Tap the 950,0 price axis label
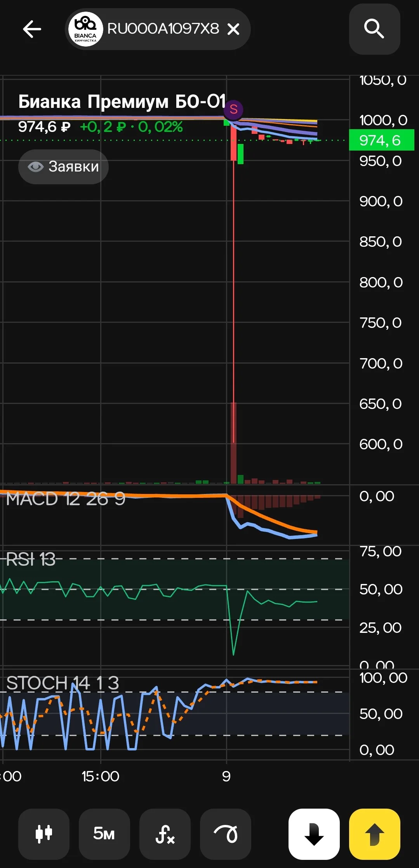 tap(381, 161)
